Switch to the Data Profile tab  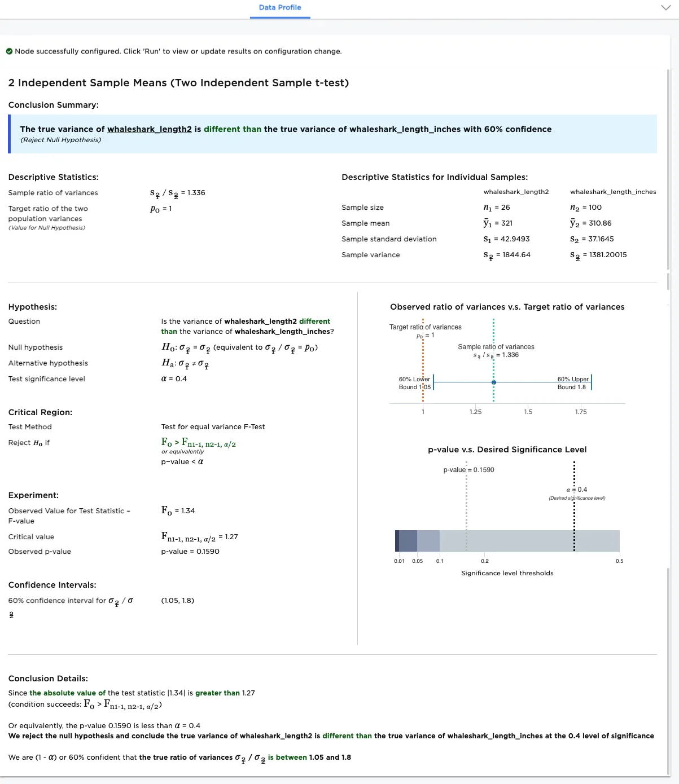[x=280, y=8]
